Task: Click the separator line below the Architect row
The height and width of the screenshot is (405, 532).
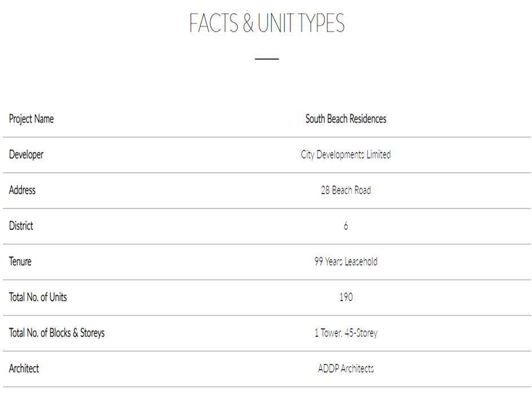Action: (x=266, y=387)
